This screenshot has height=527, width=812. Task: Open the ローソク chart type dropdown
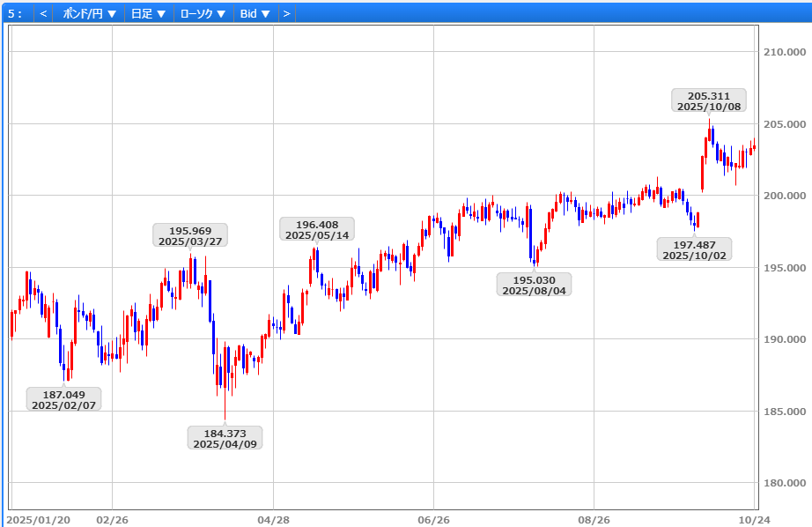203,13
